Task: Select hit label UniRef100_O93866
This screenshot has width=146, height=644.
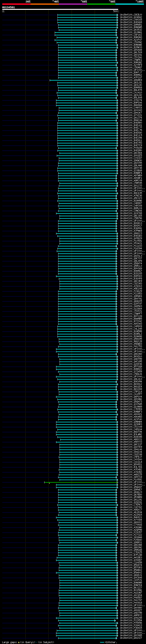Action: [131, 537]
